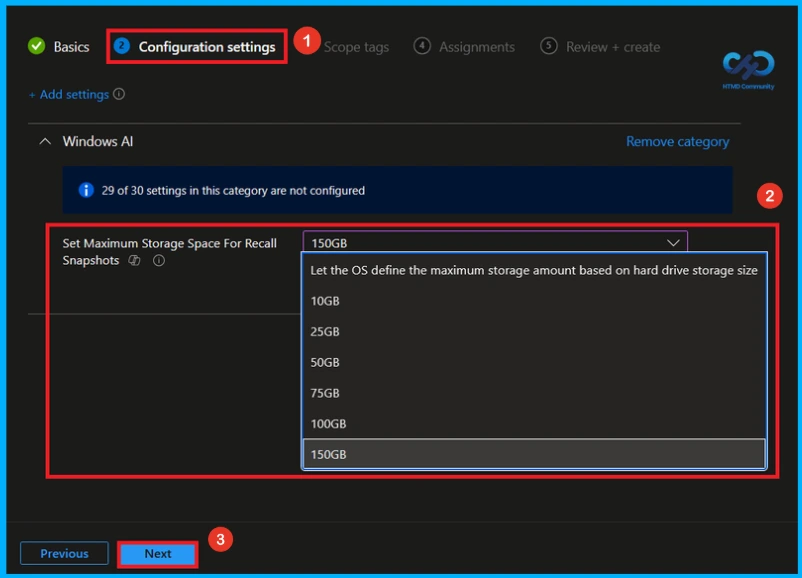
Task: Click the Remove category link
Action: click(678, 141)
